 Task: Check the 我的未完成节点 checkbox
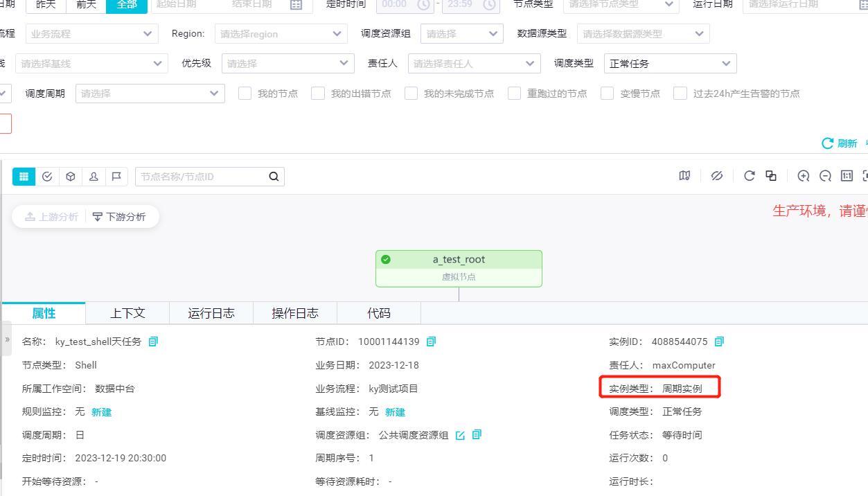click(x=411, y=93)
